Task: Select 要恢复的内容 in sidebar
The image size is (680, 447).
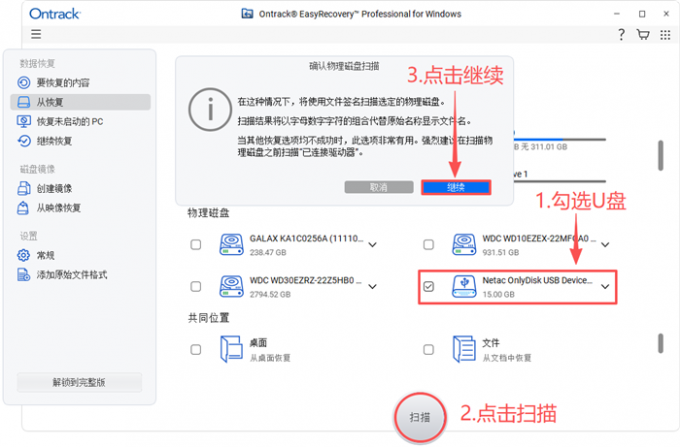Action: point(80,82)
